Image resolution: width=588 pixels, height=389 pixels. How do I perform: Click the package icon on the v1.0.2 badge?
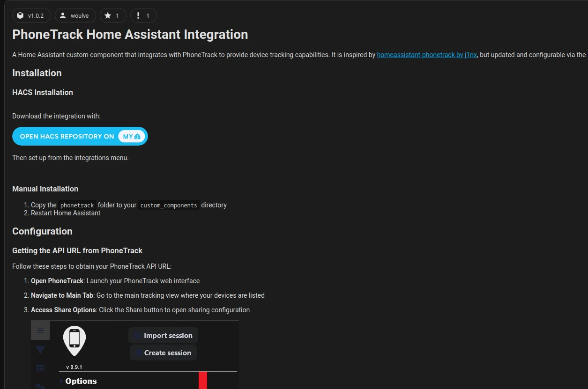[20, 15]
